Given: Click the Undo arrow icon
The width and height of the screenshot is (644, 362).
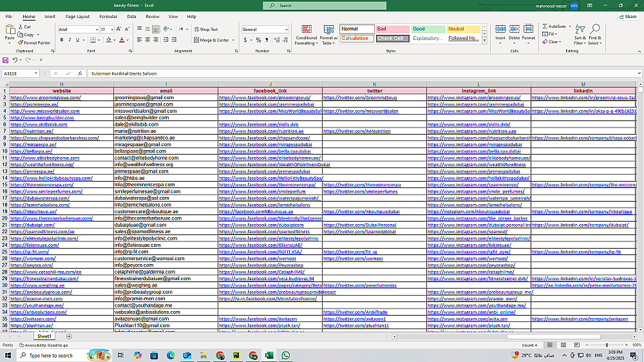Looking at the screenshot, I should pyautogui.click(x=15, y=60).
